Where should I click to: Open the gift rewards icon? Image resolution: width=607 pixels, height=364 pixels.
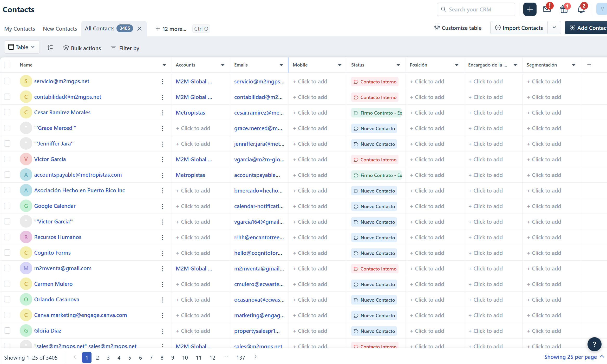[x=564, y=9]
